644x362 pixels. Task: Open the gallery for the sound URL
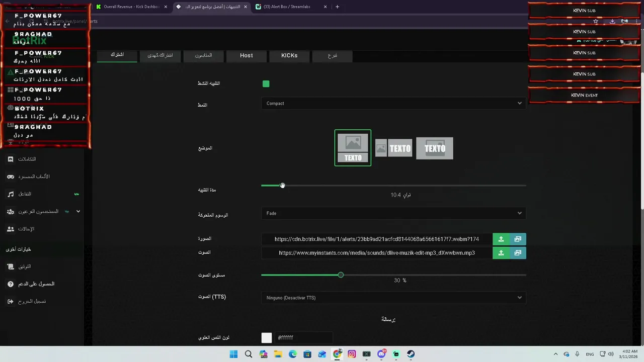[518, 253]
